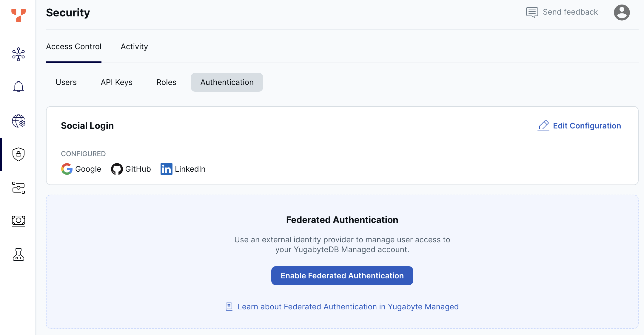
Task: Enable Federated Authentication
Action: [x=342, y=276]
